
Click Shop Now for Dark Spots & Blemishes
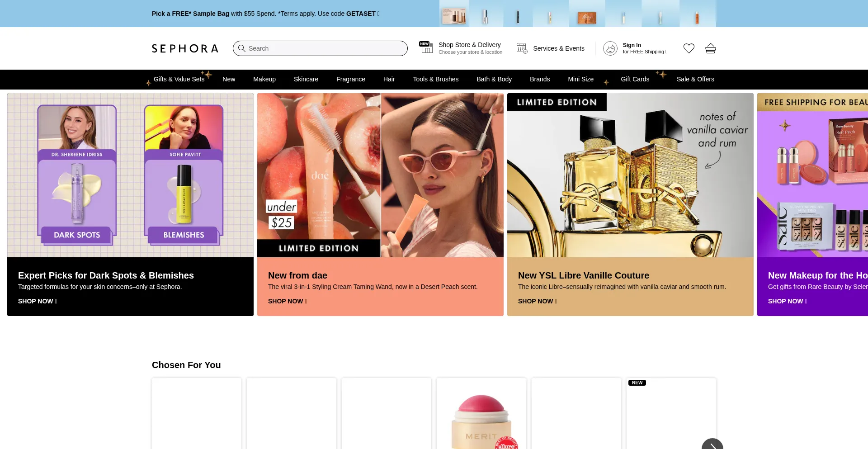[x=37, y=301]
